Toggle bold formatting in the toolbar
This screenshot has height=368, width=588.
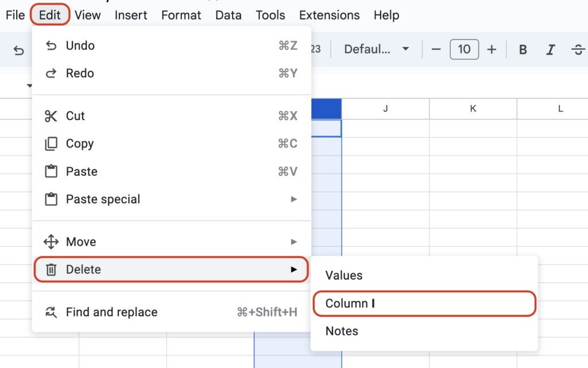click(x=523, y=49)
